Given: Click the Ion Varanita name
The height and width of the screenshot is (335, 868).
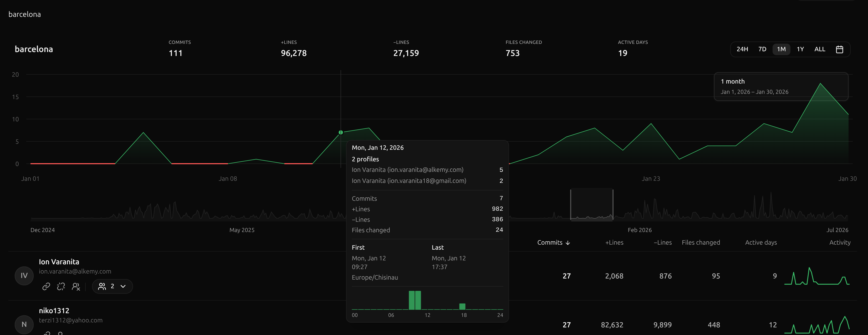Looking at the screenshot, I should [59, 262].
